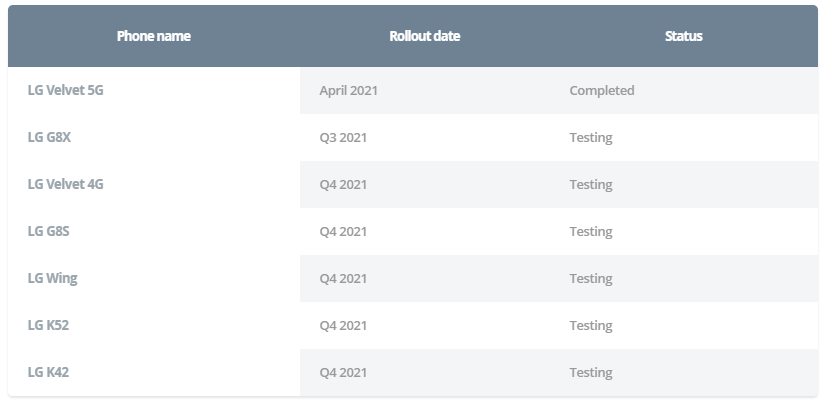Click the Q4 2021 date for LG K42
Image resolution: width=823 pixels, height=402 pixels.
coord(343,372)
